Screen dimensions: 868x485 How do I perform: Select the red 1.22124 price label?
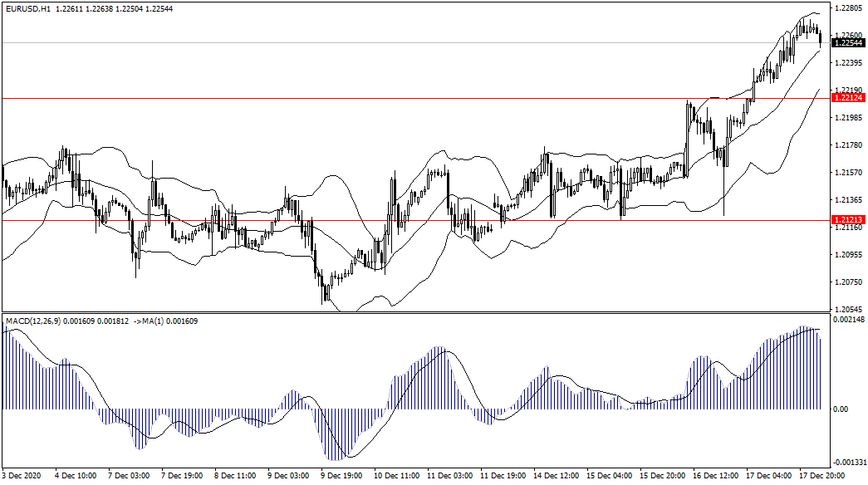click(x=846, y=98)
